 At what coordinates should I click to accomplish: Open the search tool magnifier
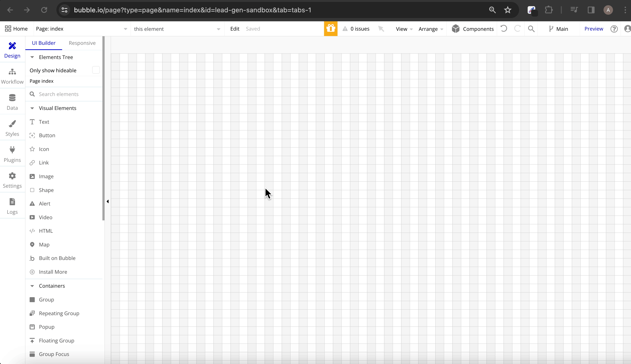531,29
